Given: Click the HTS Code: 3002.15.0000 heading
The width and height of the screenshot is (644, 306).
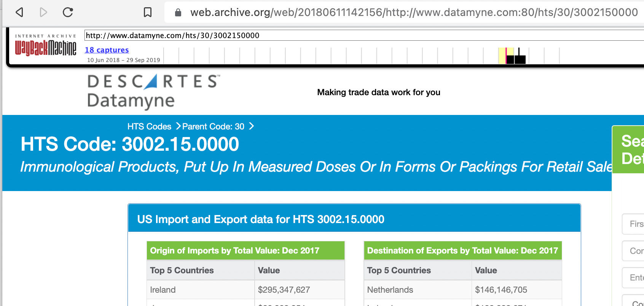Looking at the screenshot, I should (130, 144).
